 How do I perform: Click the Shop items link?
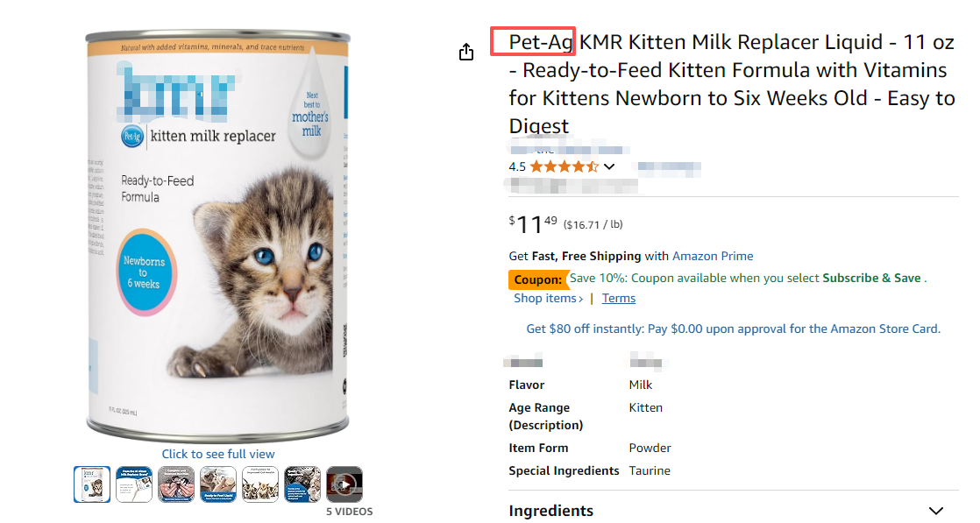pyautogui.click(x=548, y=299)
